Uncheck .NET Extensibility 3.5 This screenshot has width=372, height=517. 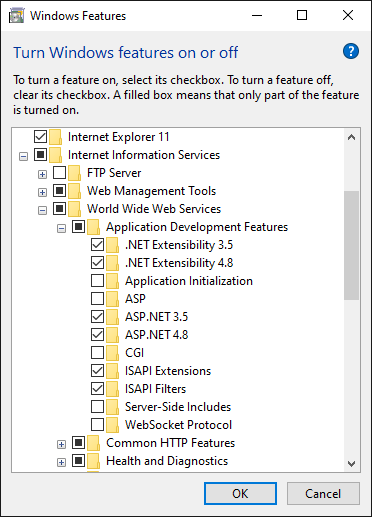97,244
